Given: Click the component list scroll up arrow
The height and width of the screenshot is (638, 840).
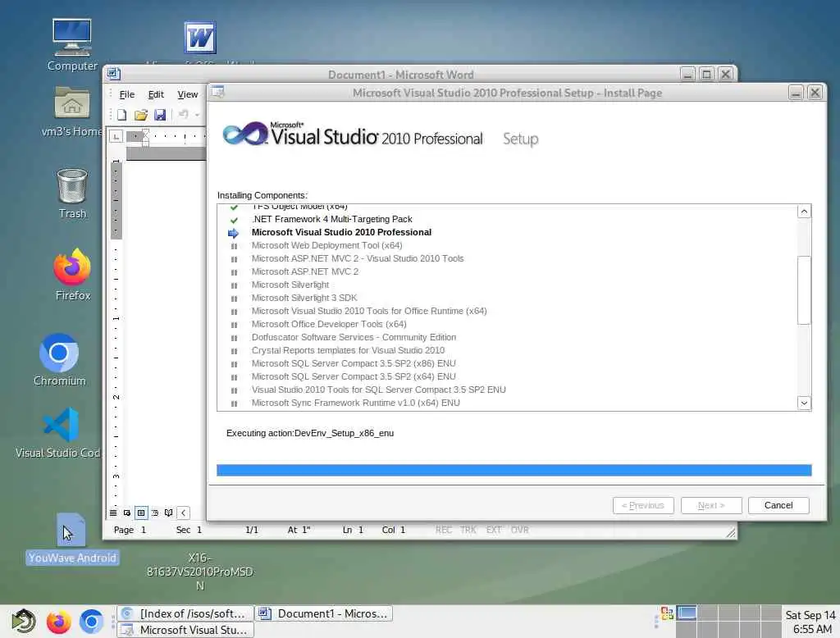Looking at the screenshot, I should pos(804,212).
